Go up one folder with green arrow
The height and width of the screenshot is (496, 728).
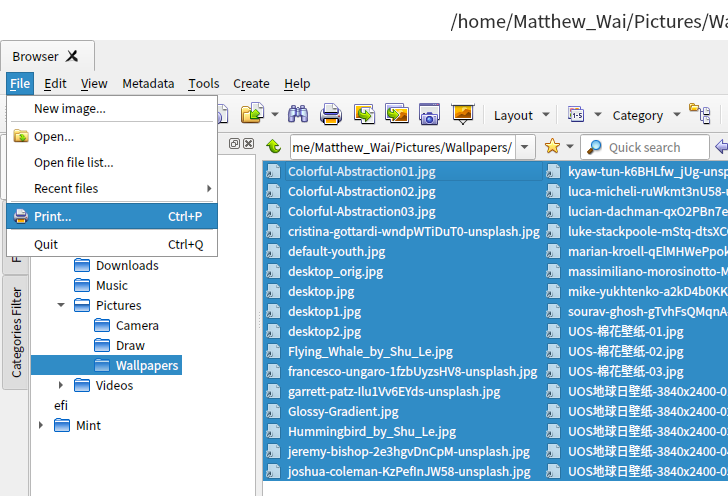[273, 147]
